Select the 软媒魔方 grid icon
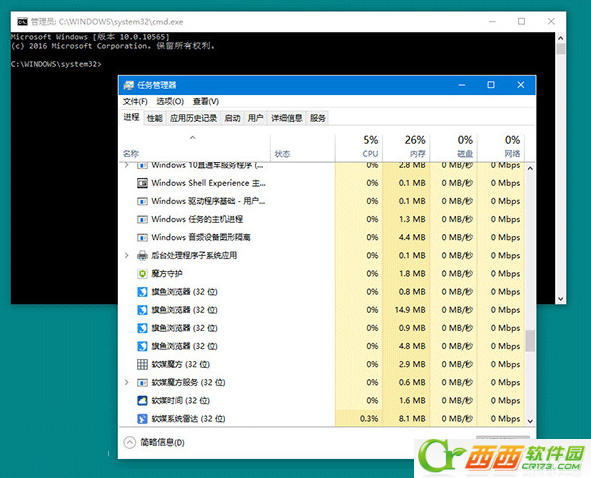Screen dimensions: 591x478 click(142, 364)
